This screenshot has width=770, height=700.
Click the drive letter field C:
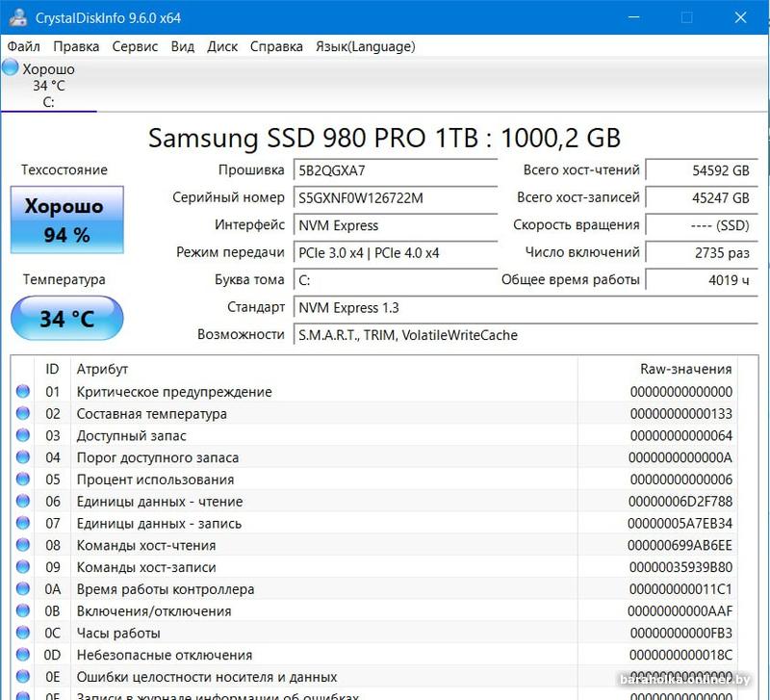click(x=396, y=280)
